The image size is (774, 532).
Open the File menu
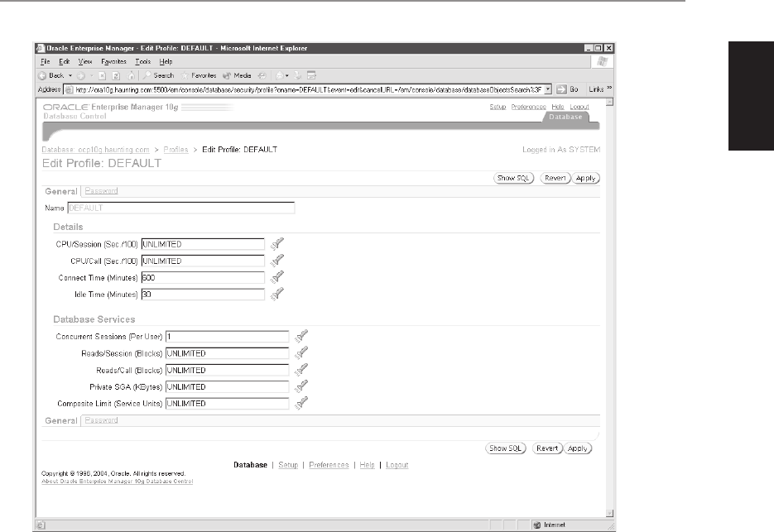[45, 62]
